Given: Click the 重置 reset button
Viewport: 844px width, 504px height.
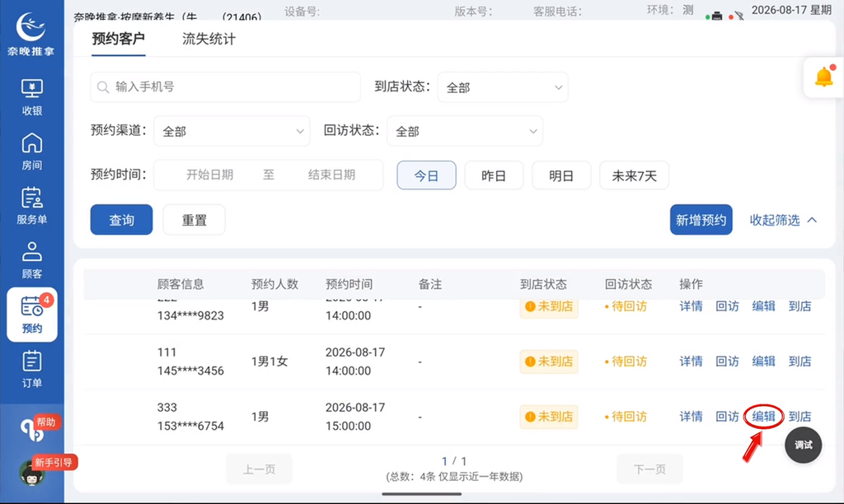Looking at the screenshot, I should [x=195, y=219].
